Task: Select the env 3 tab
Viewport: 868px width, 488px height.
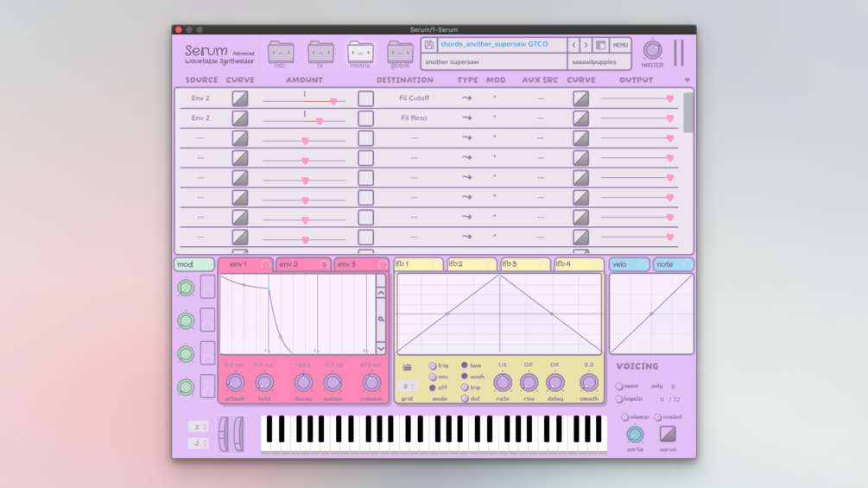Action: [x=362, y=264]
